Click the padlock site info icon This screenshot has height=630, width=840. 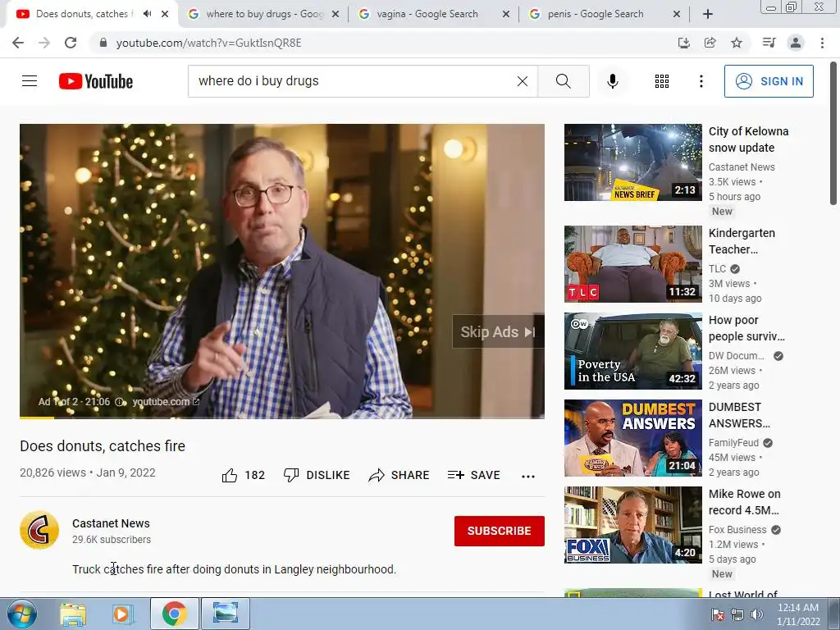click(103, 43)
